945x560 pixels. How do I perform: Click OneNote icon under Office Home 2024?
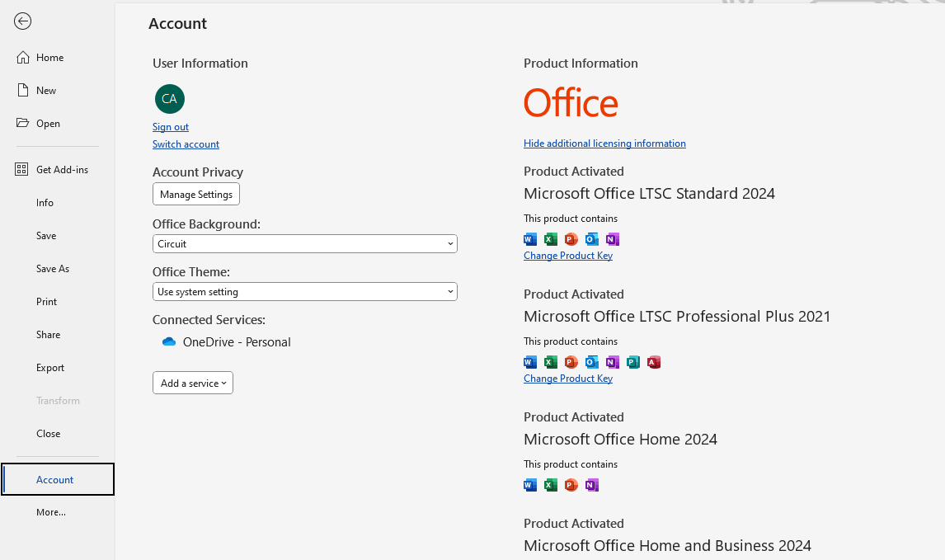(592, 485)
